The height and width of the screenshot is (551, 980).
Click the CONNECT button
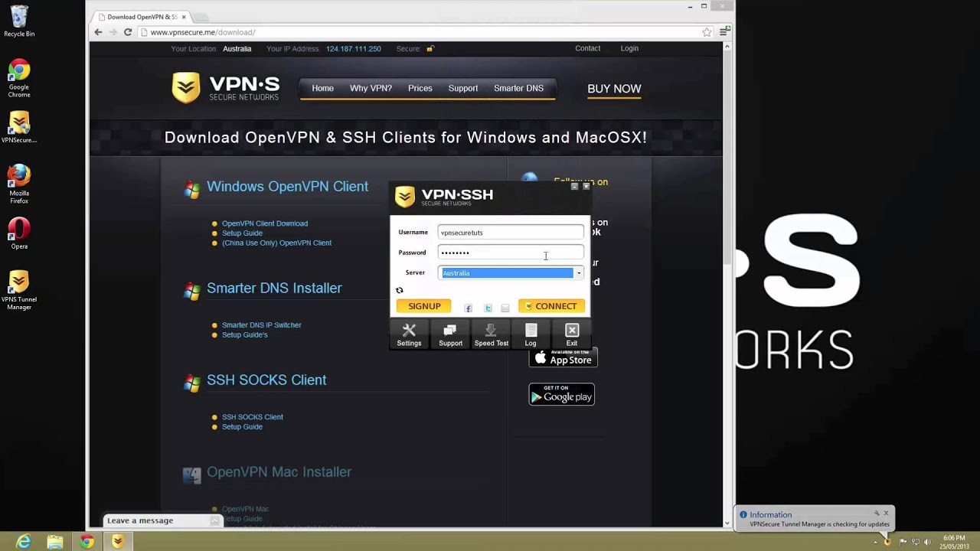(x=551, y=306)
